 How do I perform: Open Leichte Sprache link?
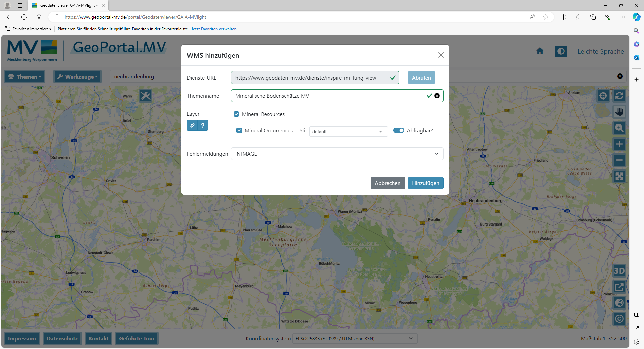600,51
